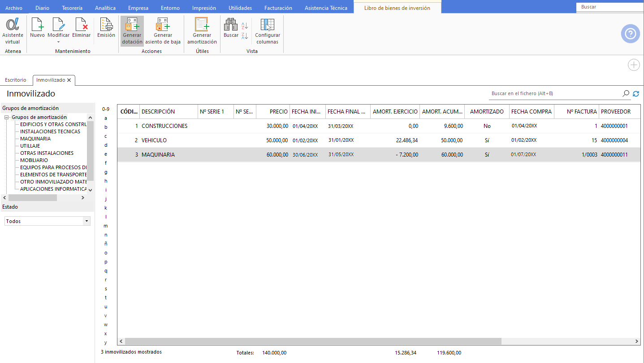This screenshot has width=644, height=363.
Task: Select the CONSTRUCCIONES row
Action: pyautogui.click(x=379, y=126)
